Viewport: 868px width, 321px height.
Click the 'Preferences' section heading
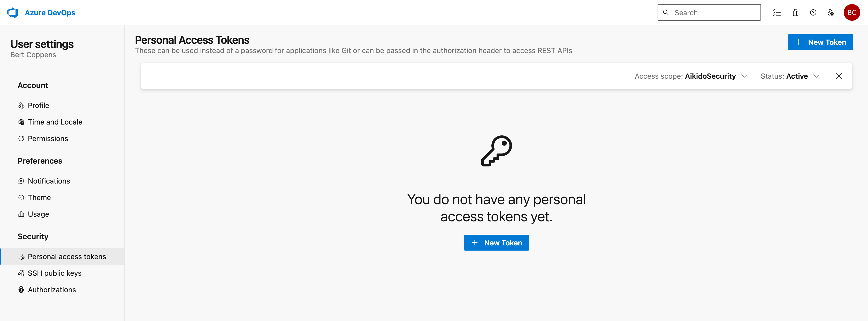click(x=40, y=161)
